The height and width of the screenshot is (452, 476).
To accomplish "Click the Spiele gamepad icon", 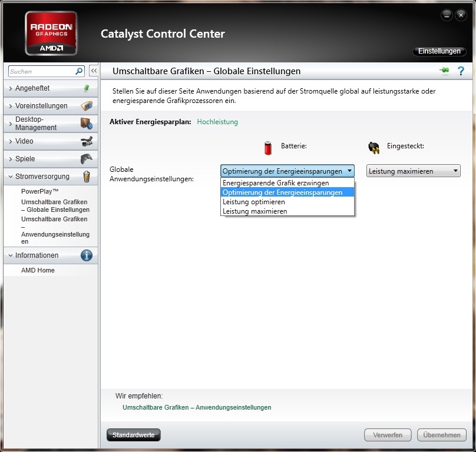I will 87,159.
